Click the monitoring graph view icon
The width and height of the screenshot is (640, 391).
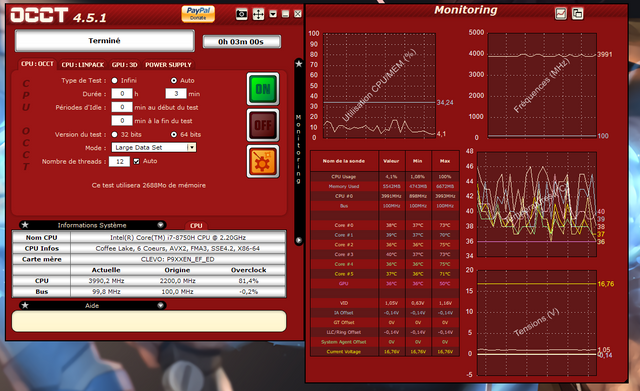pyautogui.click(x=561, y=13)
